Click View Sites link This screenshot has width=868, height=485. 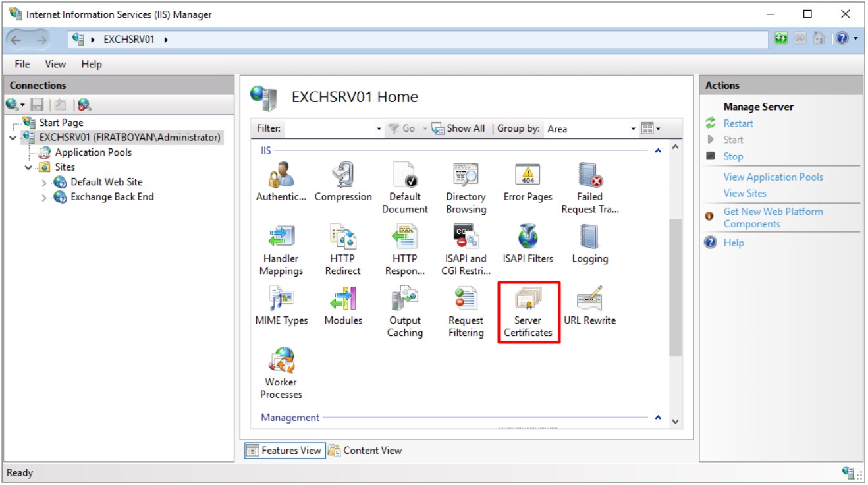tap(745, 193)
